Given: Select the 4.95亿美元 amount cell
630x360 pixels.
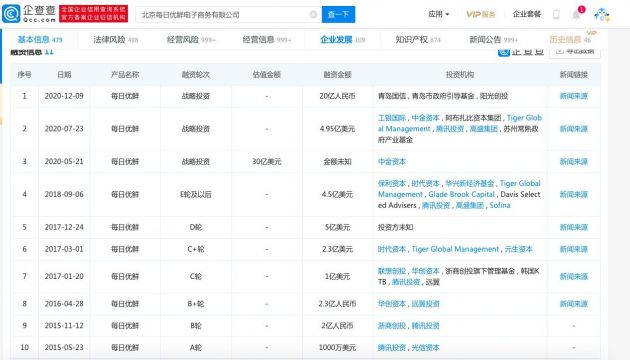Looking at the screenshot, I should point(338,129).
